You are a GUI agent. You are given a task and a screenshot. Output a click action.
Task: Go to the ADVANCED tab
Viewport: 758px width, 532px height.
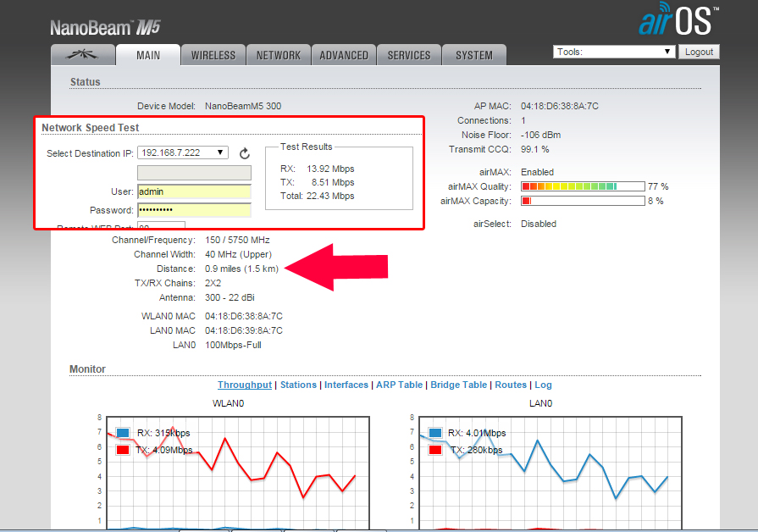tap(344, 55)
